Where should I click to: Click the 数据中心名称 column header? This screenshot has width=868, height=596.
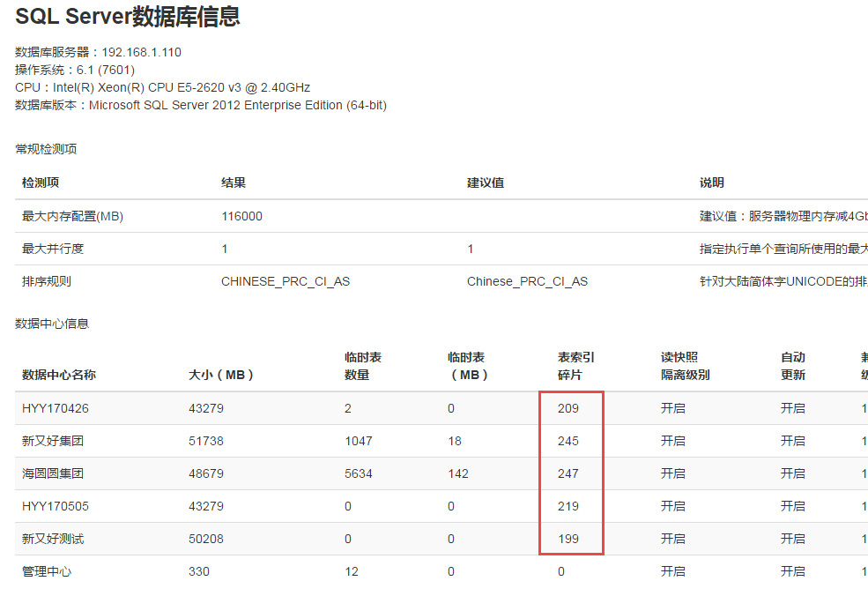(x=59, y=375)
